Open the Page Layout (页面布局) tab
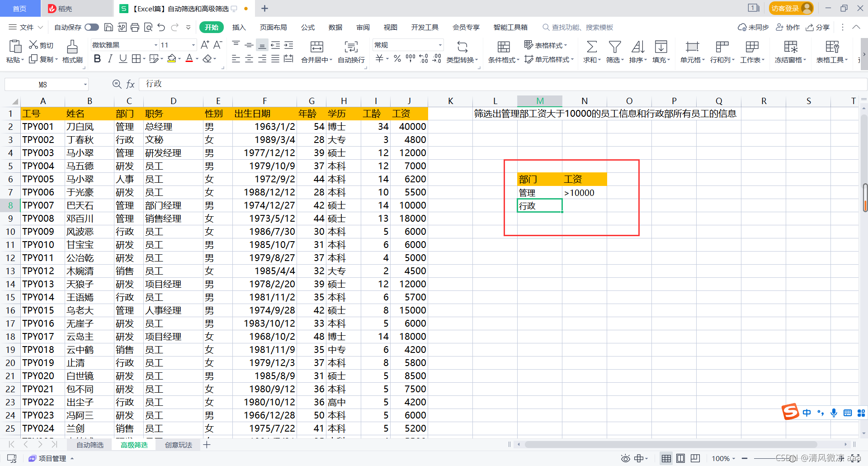Viewport: 868px width, 466px height. click(x=273, y=27)
